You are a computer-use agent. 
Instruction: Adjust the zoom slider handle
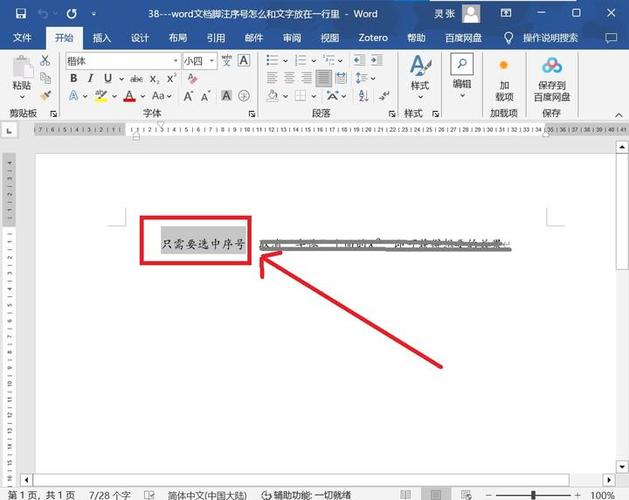(533, 495)
